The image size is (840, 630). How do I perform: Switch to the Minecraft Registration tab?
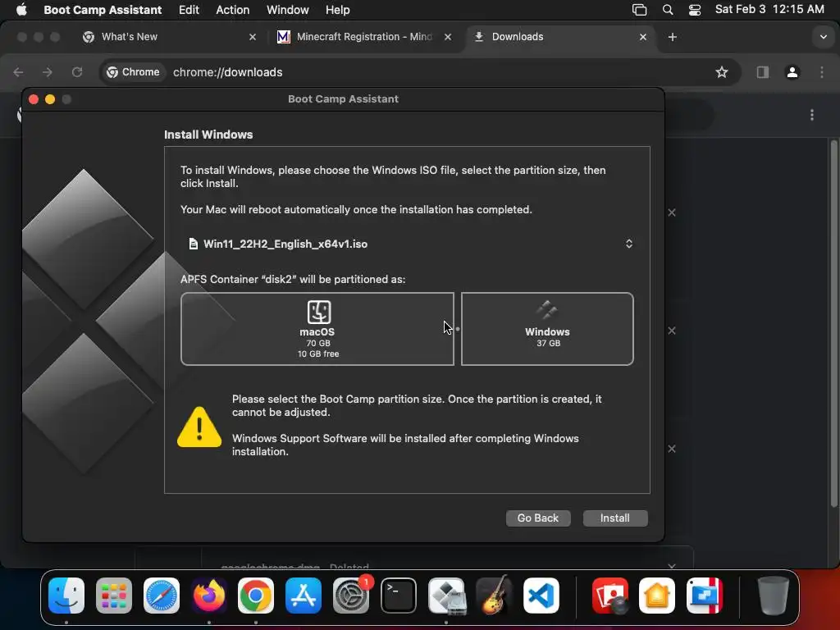364,37
